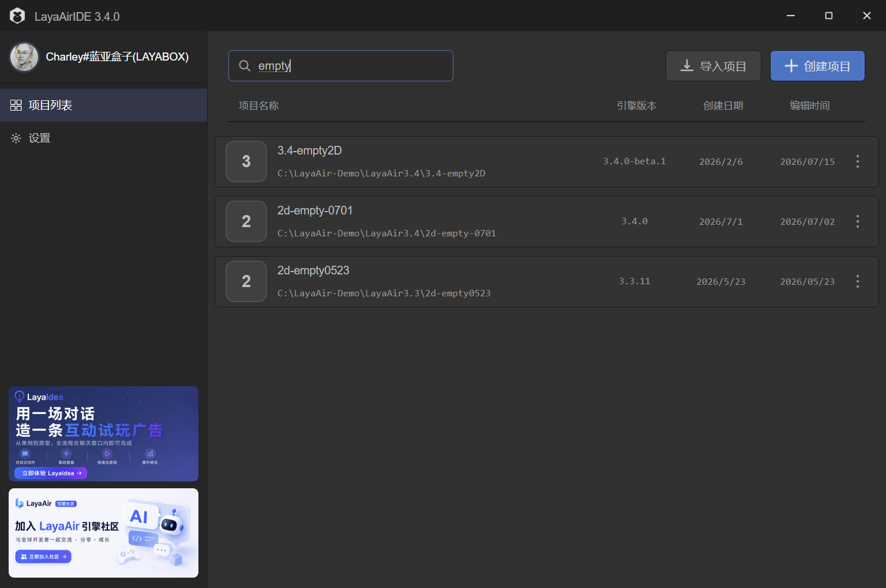Click the search magnifier icon

coord(245,66)
